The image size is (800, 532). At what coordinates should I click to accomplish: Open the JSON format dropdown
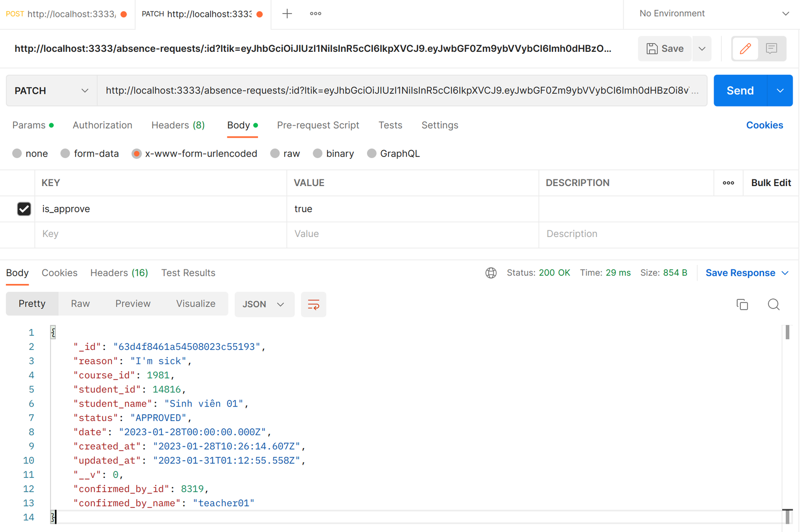[x=264, y=304]
